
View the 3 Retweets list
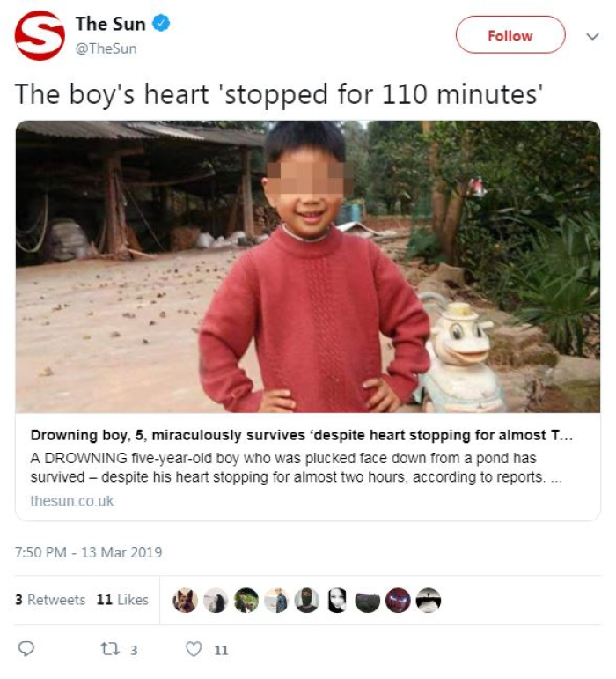pos(50,600)
